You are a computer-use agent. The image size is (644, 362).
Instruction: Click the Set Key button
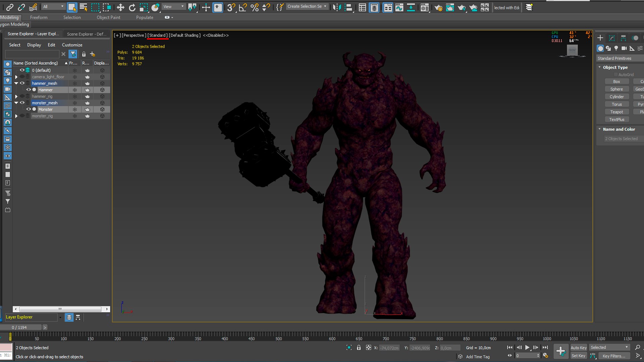(578, 356)
